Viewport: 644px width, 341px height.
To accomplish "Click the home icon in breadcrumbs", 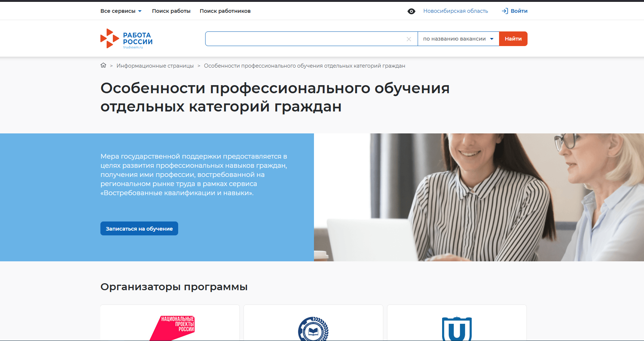I will tap(103, 65).
